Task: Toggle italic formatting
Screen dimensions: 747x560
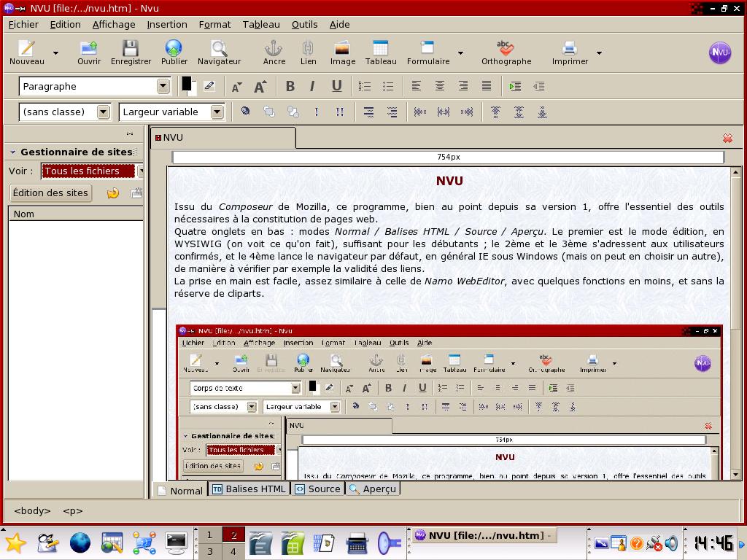Action: pos(312,86)
